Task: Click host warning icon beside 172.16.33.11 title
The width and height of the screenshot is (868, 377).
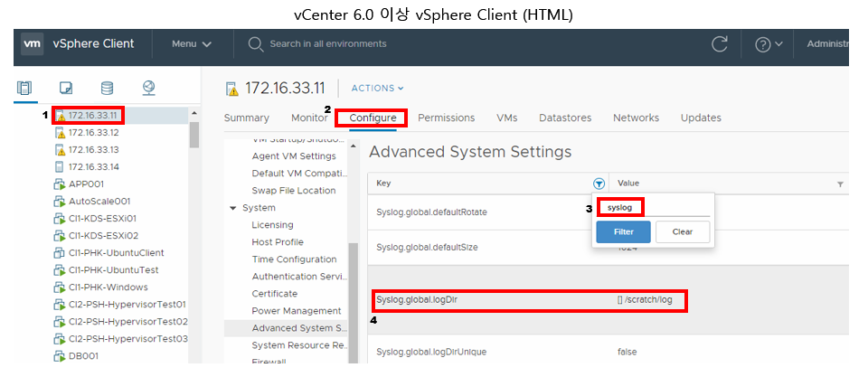Action: point(233,89)
